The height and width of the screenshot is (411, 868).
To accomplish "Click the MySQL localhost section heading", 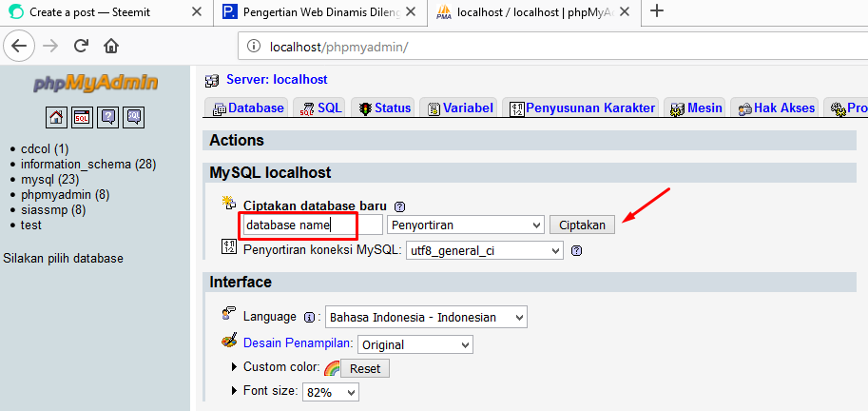I will click(x=270, y=173).
